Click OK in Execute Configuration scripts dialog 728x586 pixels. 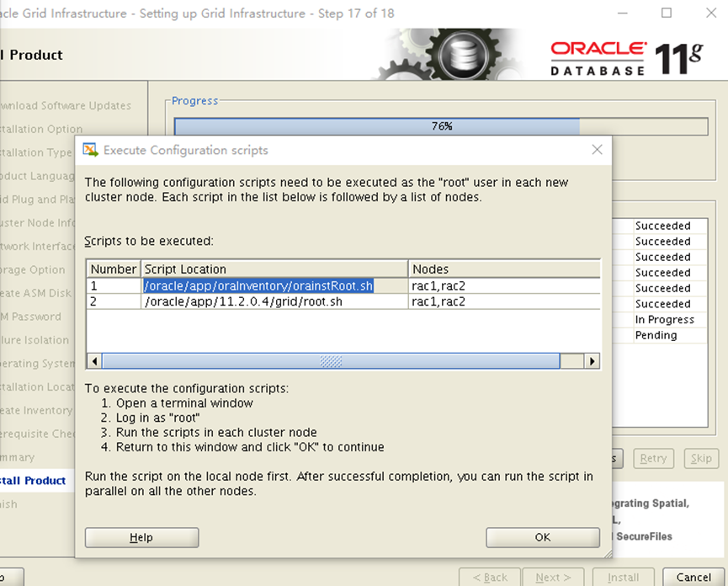click(543, 537)
